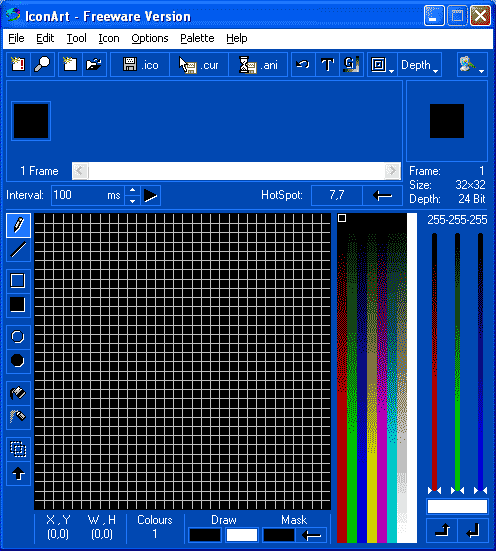Click the '32×32' size value

point(470,185)
